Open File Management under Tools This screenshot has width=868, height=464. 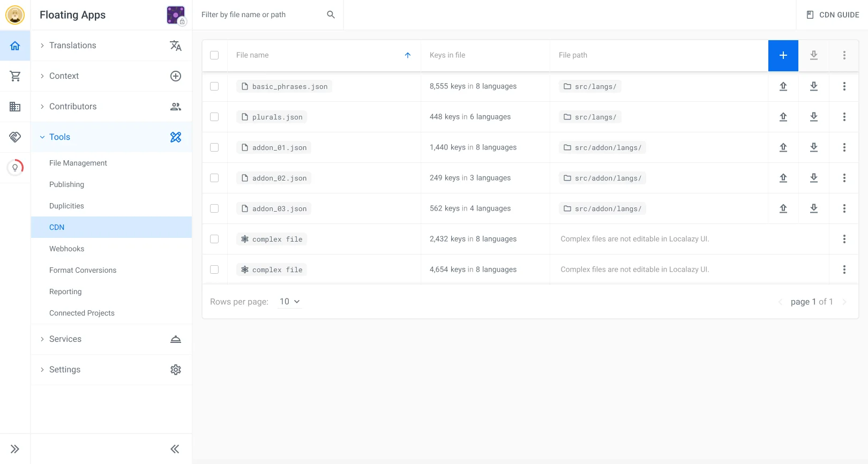click(x=78, y=163)
